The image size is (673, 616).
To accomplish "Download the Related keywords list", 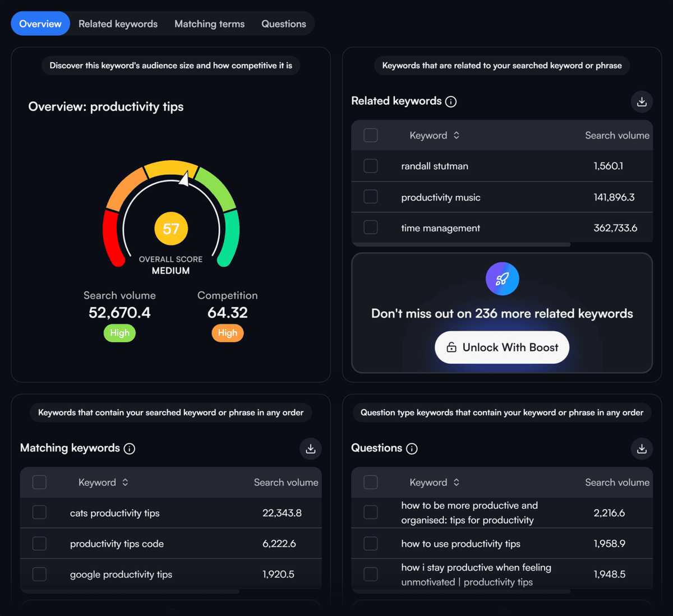I will tap(642, 102).
